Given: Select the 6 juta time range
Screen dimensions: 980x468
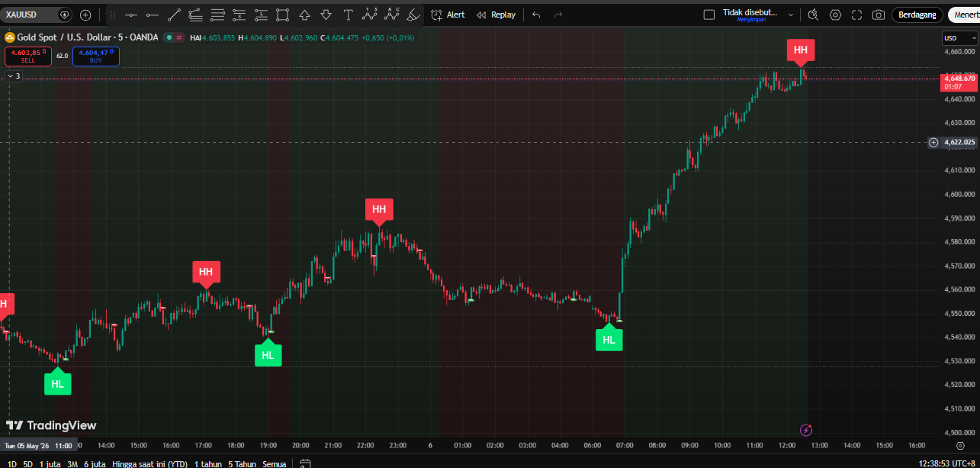Looking at the screenshot, I should pyautogui.click(x=95, y=463).
